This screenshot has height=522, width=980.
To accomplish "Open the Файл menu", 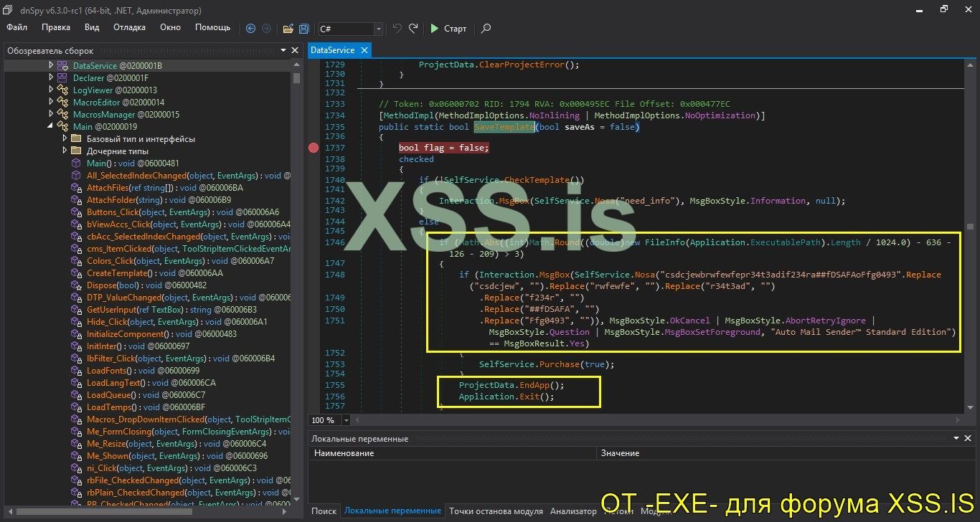I will 17,27.
